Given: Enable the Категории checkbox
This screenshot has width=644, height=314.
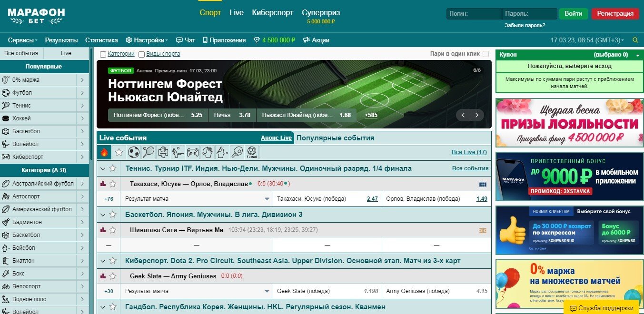Looking at the screenshot, I should (103, 54).
